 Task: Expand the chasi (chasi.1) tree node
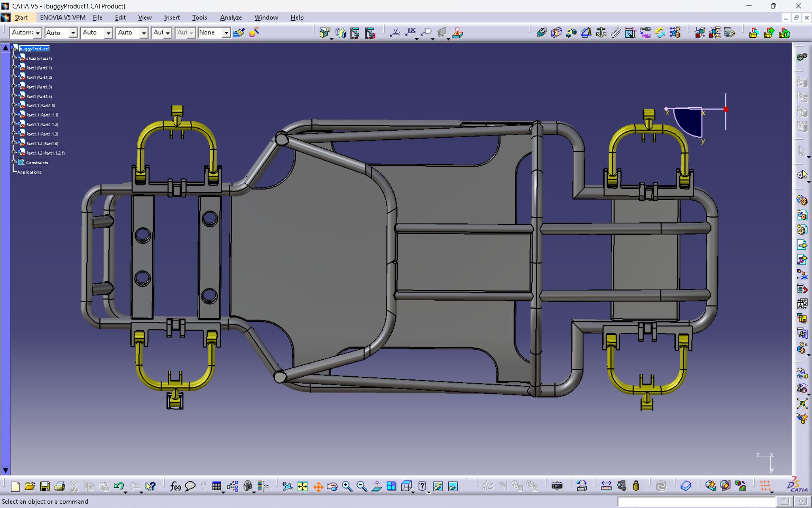14,58
